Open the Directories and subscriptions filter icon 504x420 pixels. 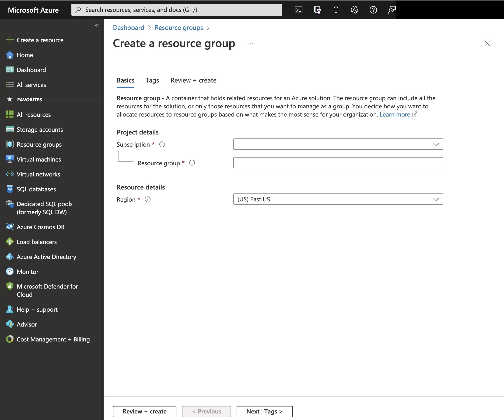tap(317, 10)
